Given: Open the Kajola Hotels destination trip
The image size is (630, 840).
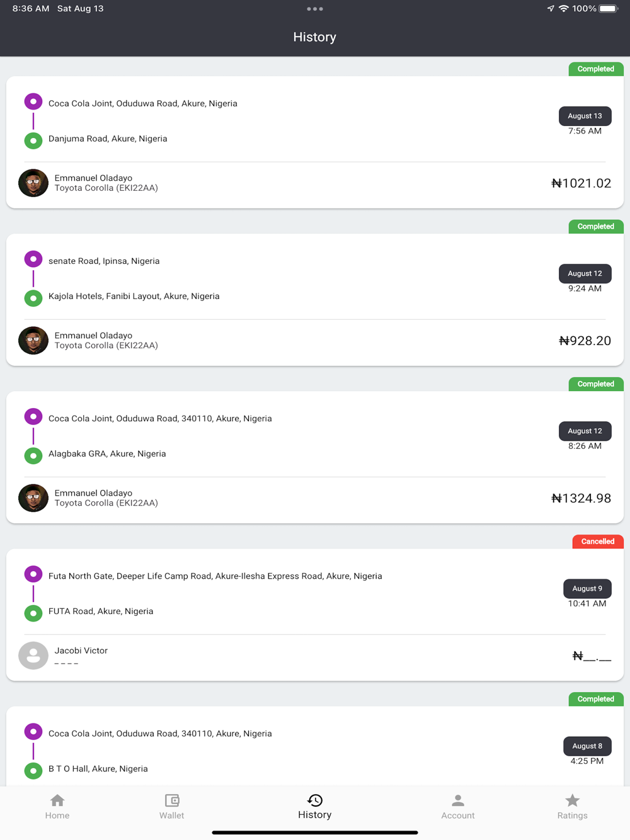Looking at the screenshot, I should pyautogui.click(x=134, y=296).
